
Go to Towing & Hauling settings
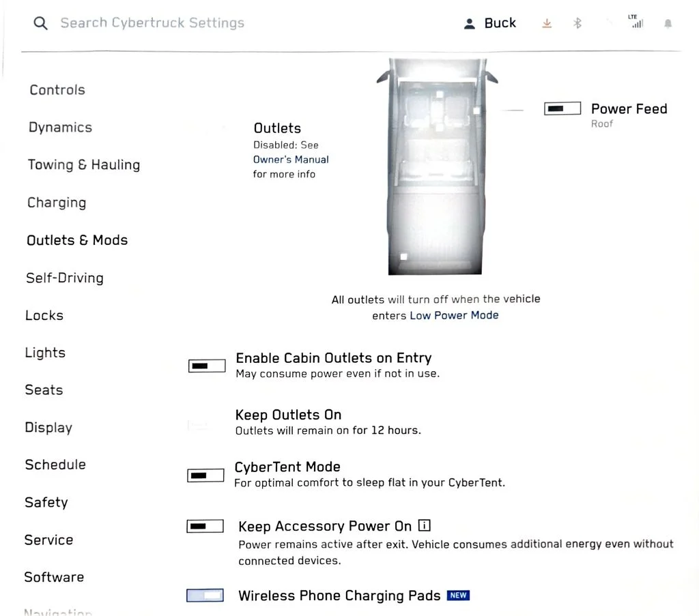[84, 165]
